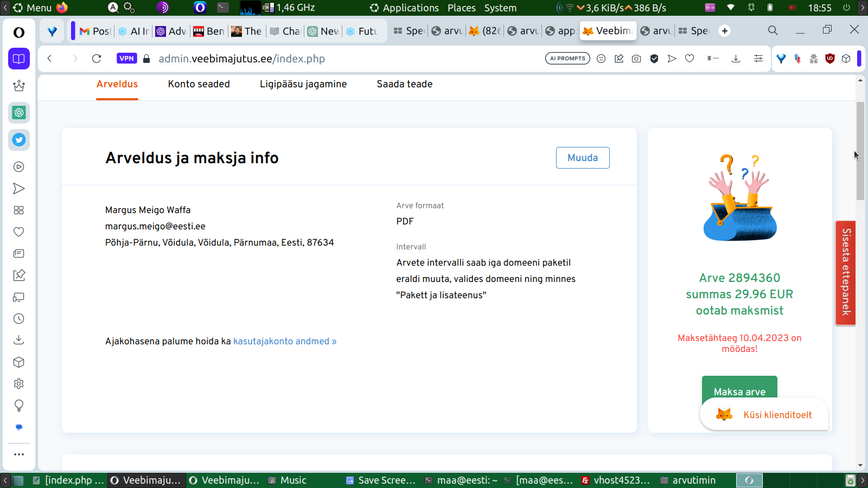This screenshot has height=488, width=868.
Task: Open the Saada teade tab
Action: [405, 84]
